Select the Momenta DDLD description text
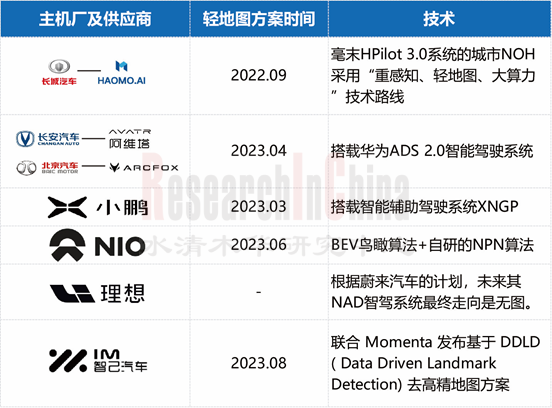 [x=435, y=363]
